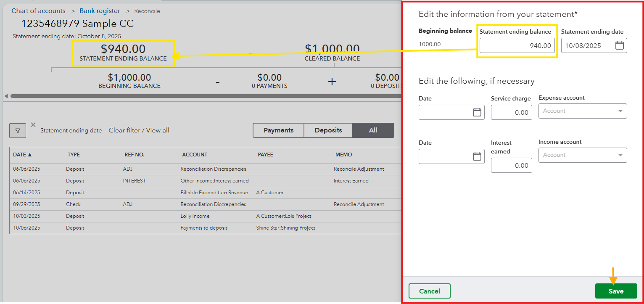Sort by the DATE column header
644x304 pixels.
coord(22,155)
